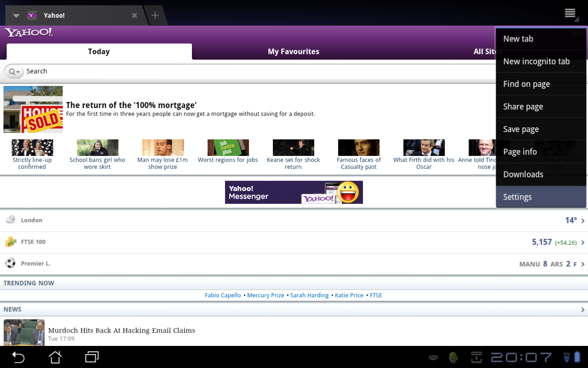Close the Yahoo! browser tab

(x=134, y=16)
